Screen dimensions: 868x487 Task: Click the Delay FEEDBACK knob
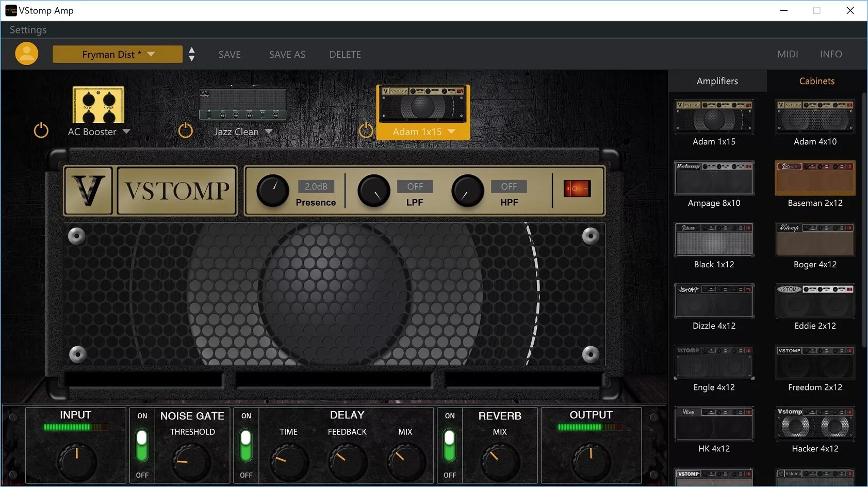(x=347, y=462)
